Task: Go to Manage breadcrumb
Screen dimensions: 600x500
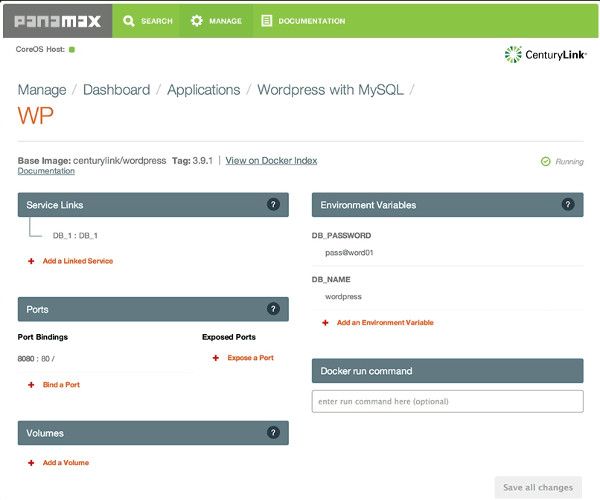Action: (x=42, y=90)
